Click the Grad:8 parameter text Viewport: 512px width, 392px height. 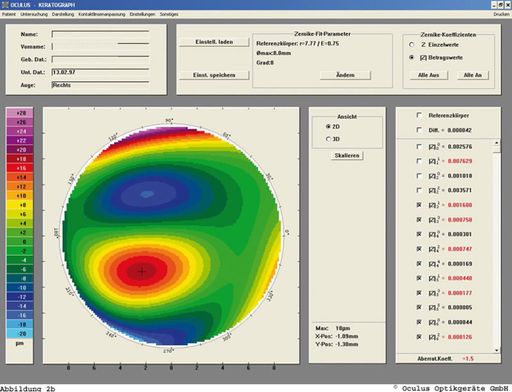point(265,63)
